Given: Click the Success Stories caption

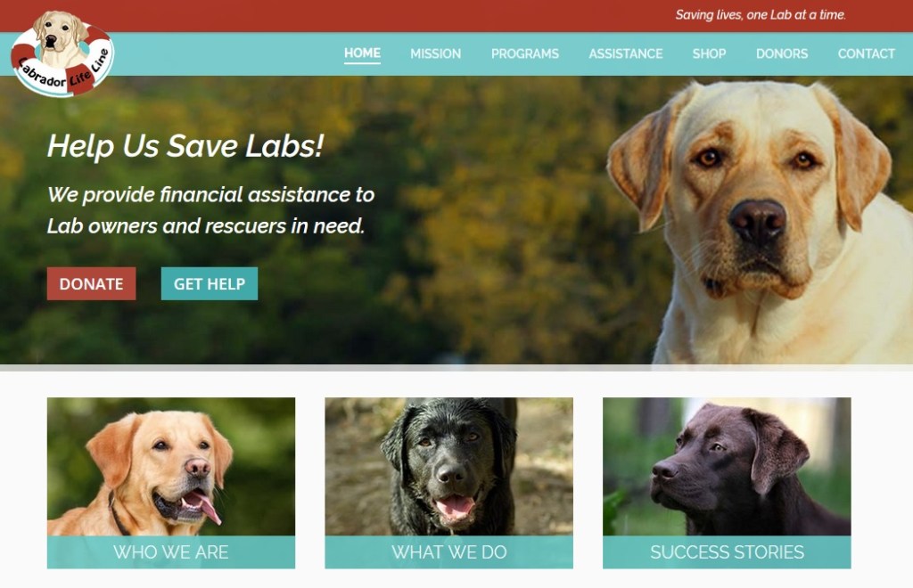Looking at the screenshot, I should click(x=727, y=552).
